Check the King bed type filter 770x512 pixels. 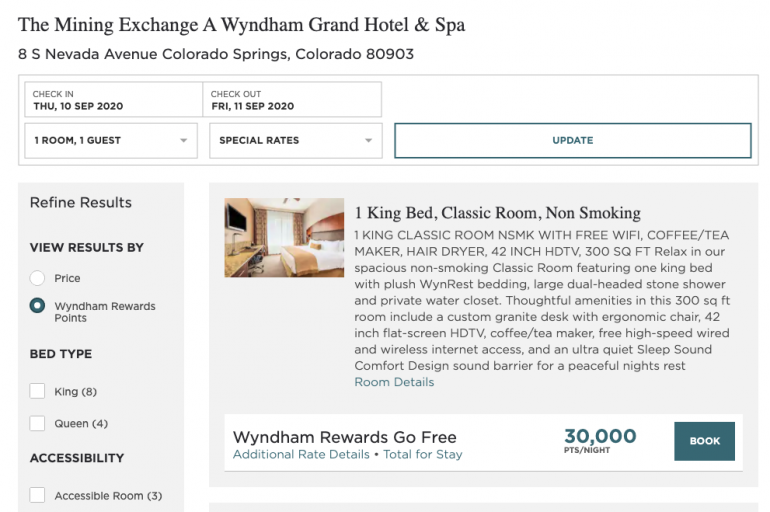38,391
